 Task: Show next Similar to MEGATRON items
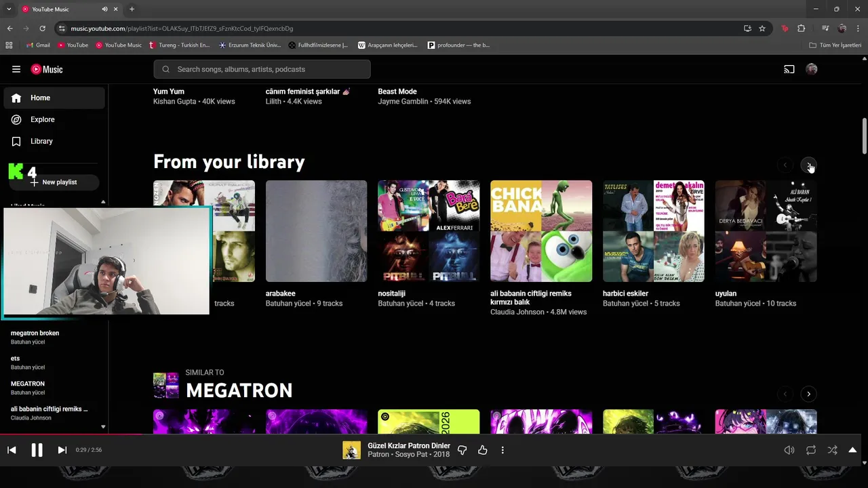(x=808, y=394)
